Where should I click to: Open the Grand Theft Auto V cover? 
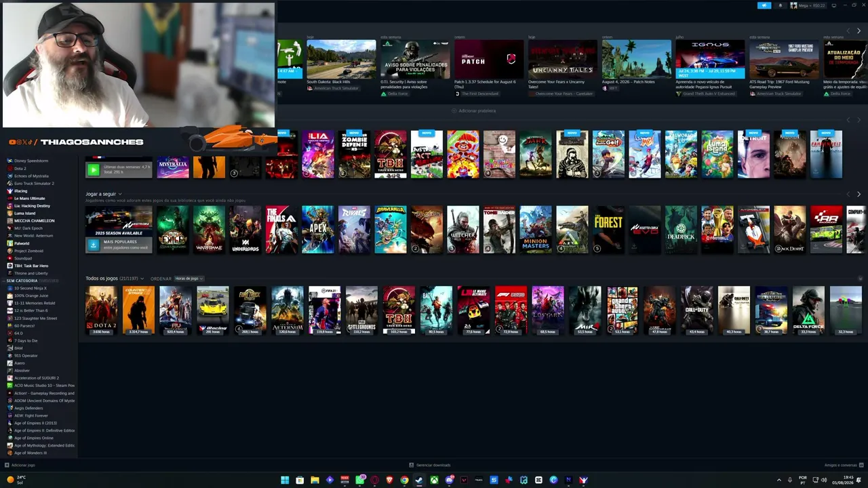click(623, 310)
